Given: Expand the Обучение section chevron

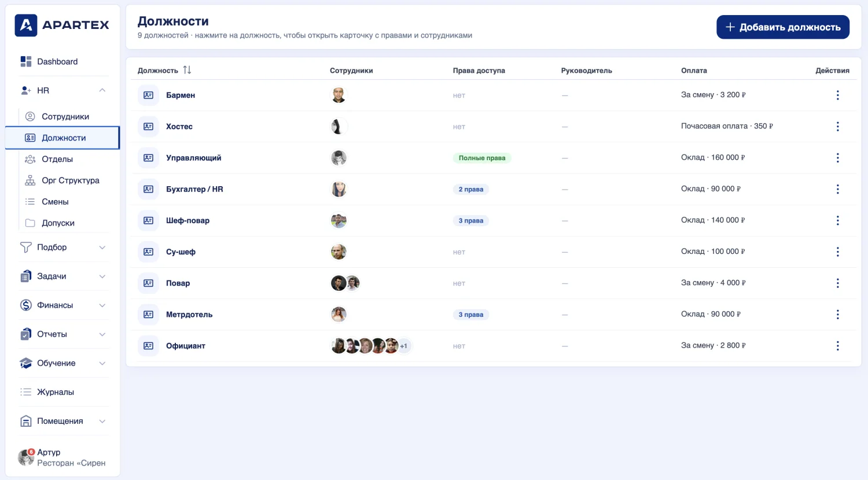Looking at the screenshot, I should (102, 363).
